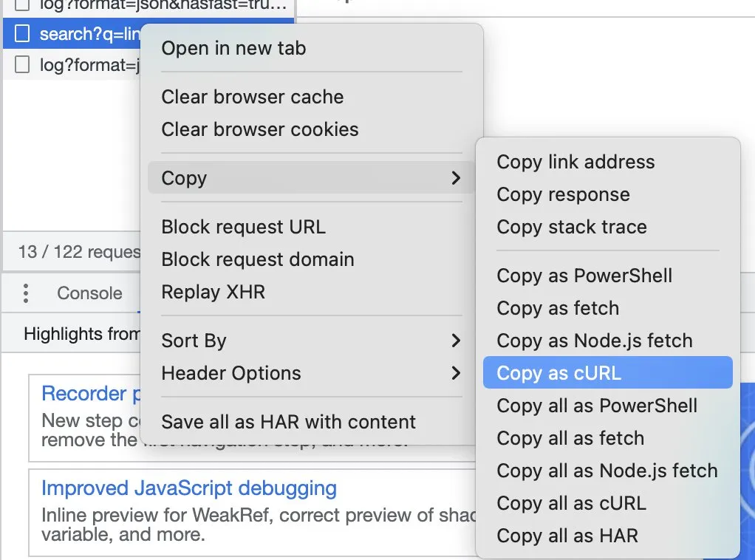Select 'Copy as fetch'
This screenshot has height=560, width=755.
coord(608,308)
